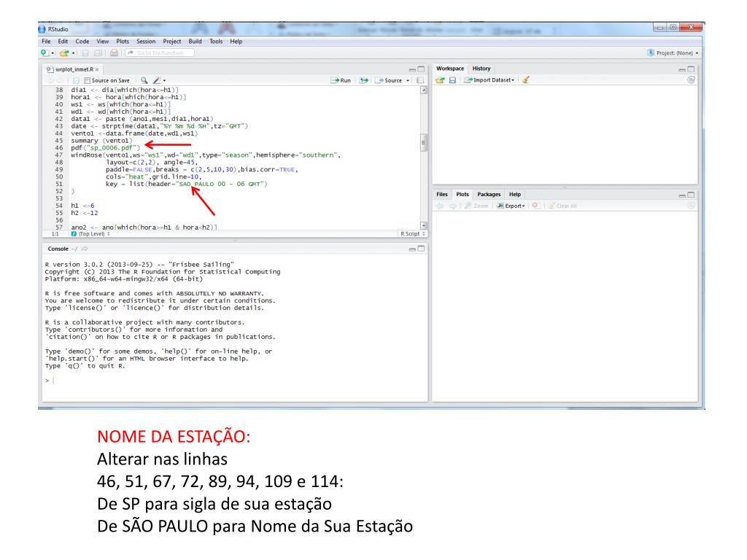Focus the Go to file/function field
This screenshot has height=560, width=747.
[160, 52]
